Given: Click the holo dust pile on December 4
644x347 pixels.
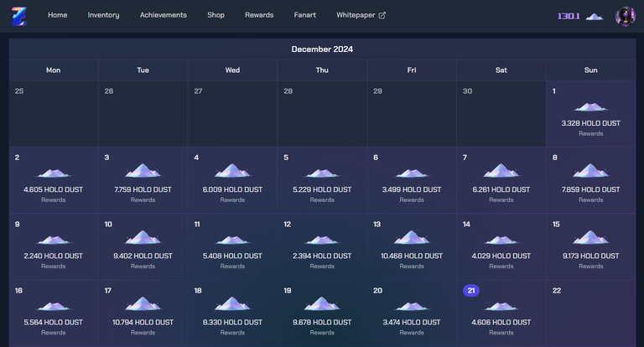Looking at the screenshot, I should pyautogui.click(x=232, y=170).
